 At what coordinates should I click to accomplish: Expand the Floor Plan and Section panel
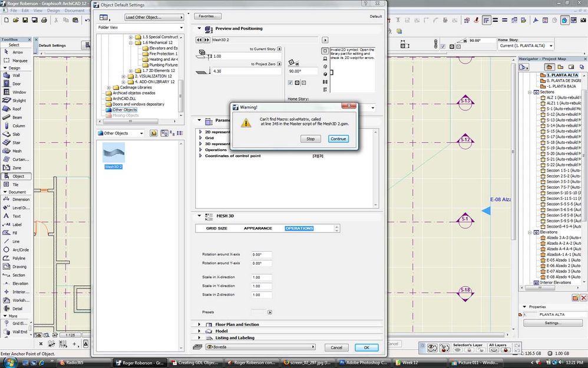[x=237, y=324]
